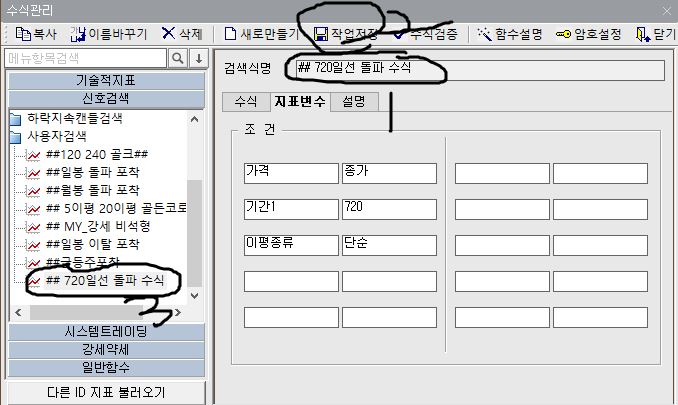This screenshot has width=678, height=405.
Task: Click the 암호설정 key icon
Action: [x=564, y=34]
